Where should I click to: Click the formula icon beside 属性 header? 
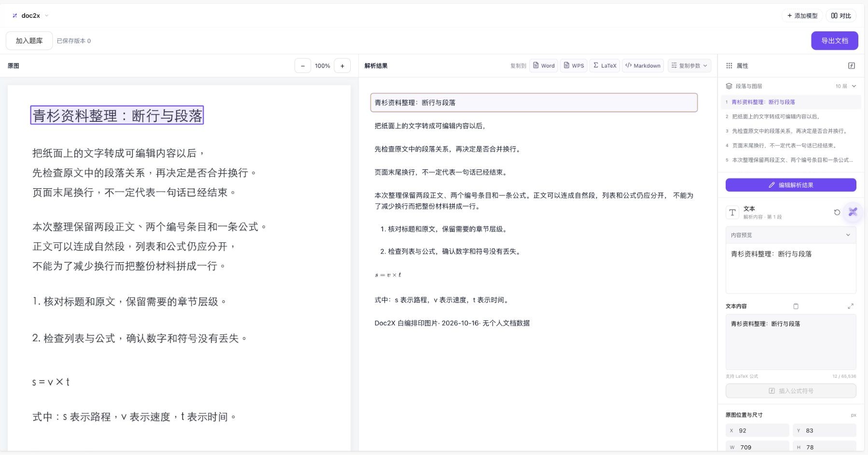[x=852, y=66]
